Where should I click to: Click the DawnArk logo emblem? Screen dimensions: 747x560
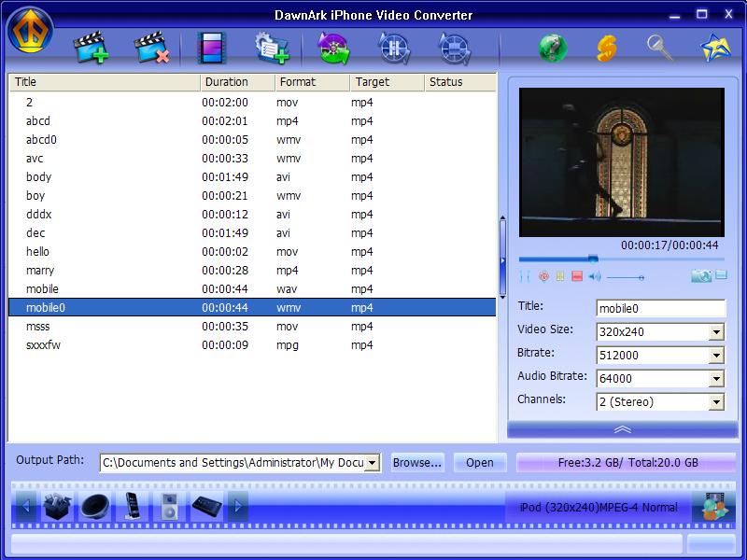tap(30, 30)
